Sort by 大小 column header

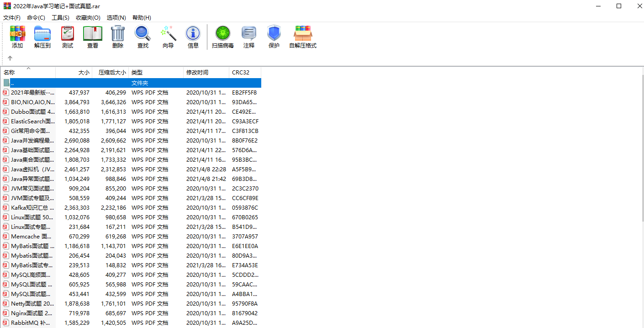tap(74, 72)
